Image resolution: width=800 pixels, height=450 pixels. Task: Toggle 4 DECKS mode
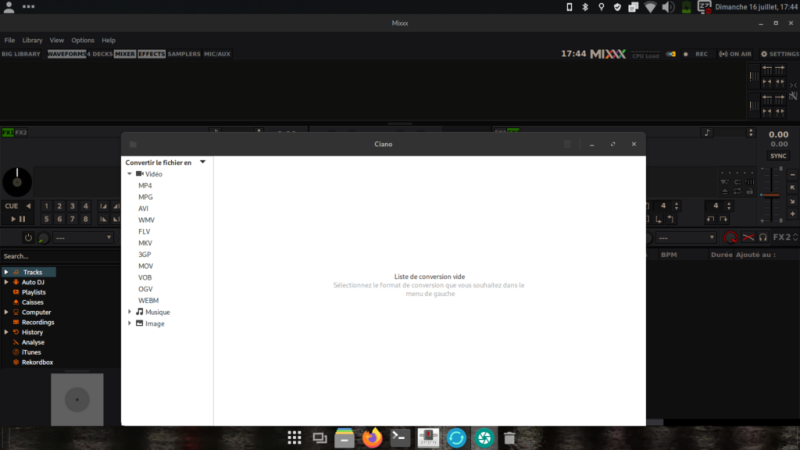click(x=100, y=54)
